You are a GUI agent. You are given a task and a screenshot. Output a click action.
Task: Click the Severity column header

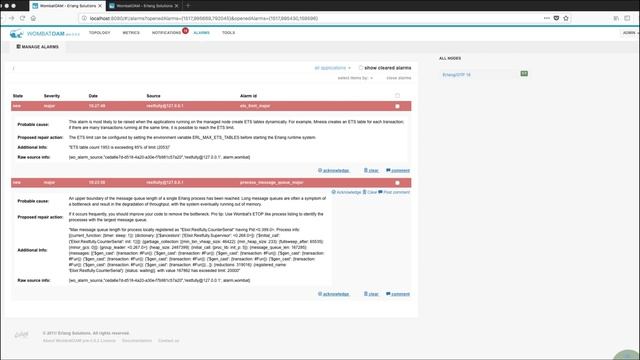tap(52, 96)
